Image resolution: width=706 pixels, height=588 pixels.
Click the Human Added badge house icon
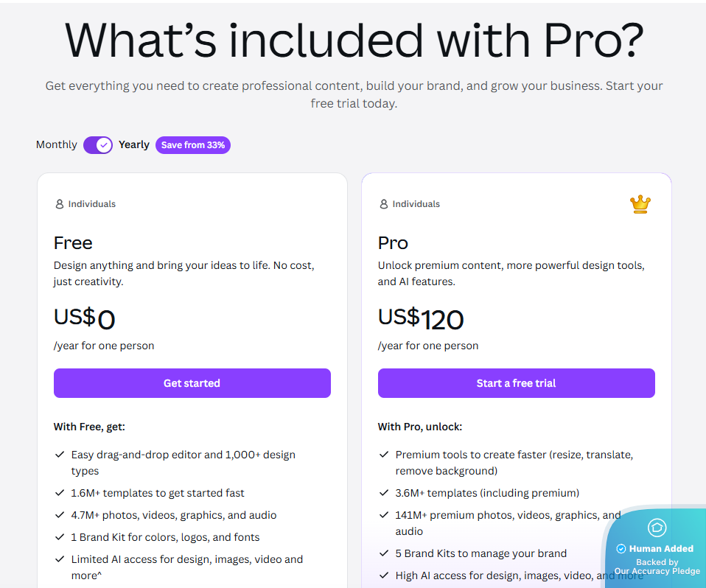pyautogui.click(x=657, y=528)
